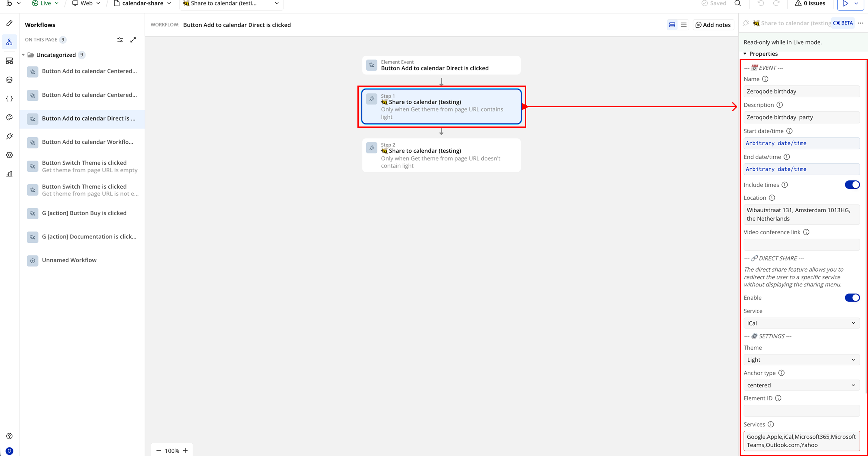Click the zoom in plus button
The width and height of the screenshot is (868, 456).
(x=185, y=451)
